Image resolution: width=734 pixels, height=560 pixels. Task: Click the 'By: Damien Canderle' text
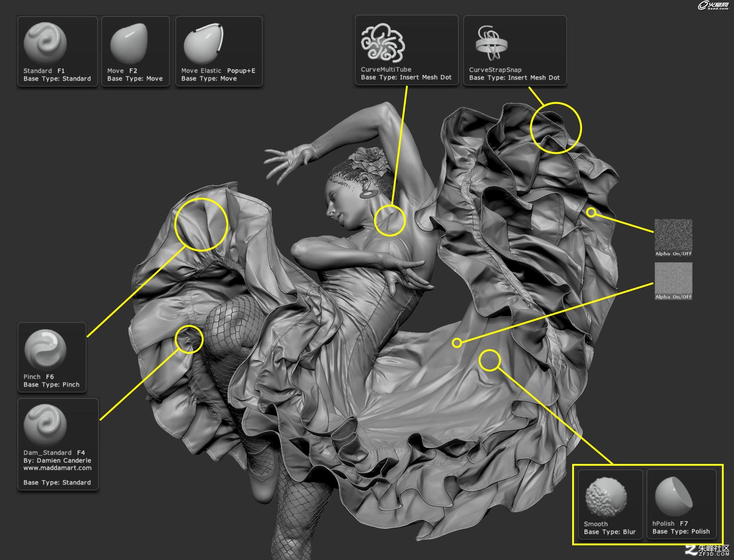pos(57,460)
